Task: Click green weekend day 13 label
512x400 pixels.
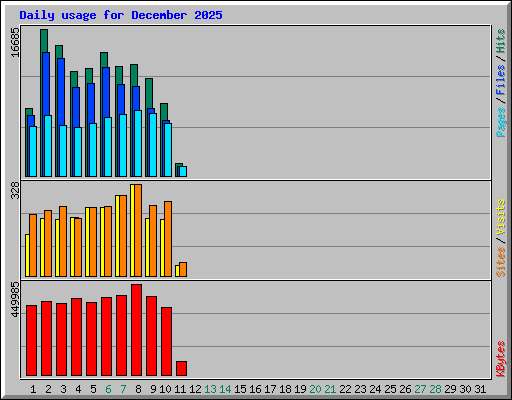Action: click(x=210, y=389)
